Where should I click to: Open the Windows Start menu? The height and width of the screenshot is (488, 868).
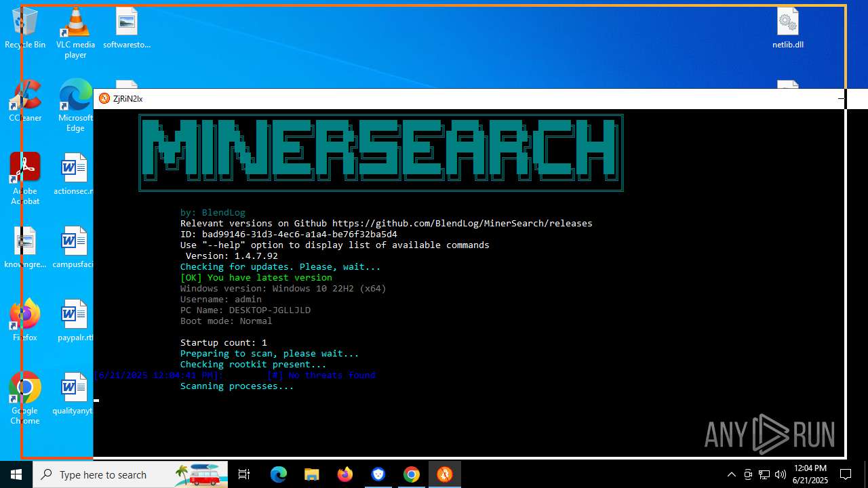16,474
